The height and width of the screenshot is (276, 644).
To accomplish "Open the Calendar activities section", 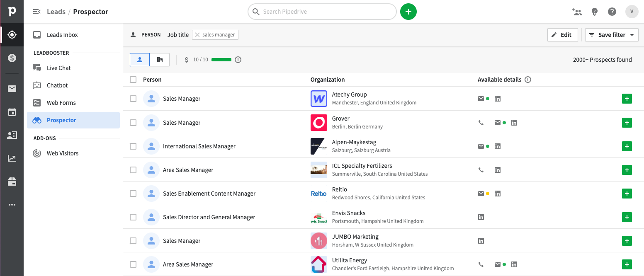I will (12, 111).
